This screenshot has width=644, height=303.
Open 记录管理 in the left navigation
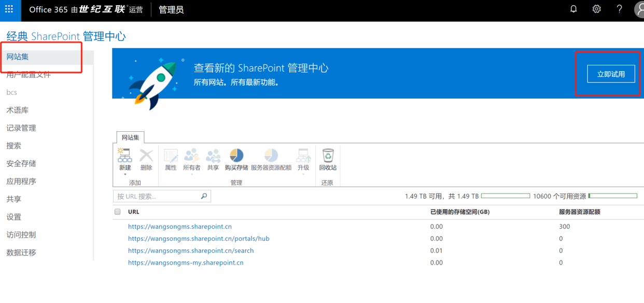pos(21,128)
